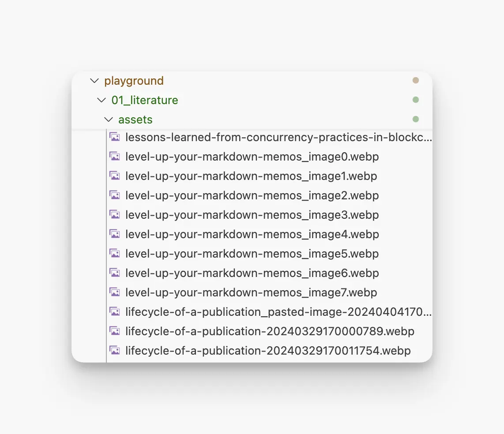This screenshot has height=434, width=504.
Task: Select the assets folder label
Action: (135, 120)
